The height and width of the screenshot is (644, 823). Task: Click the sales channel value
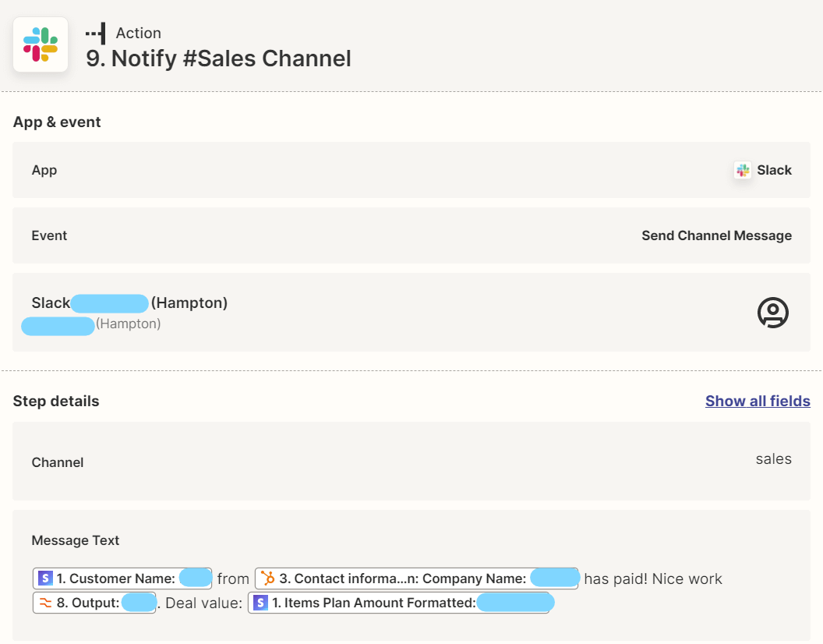coord(773,459)
